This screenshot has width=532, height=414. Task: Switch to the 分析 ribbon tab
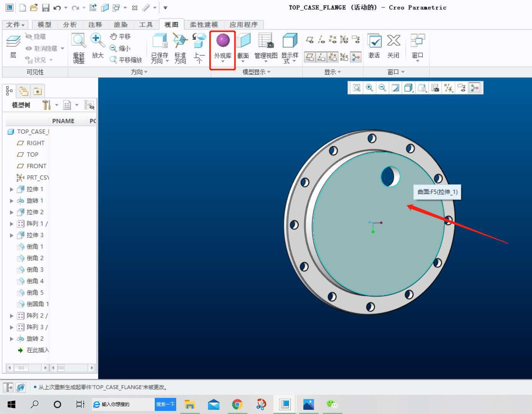tap(70, 25)
